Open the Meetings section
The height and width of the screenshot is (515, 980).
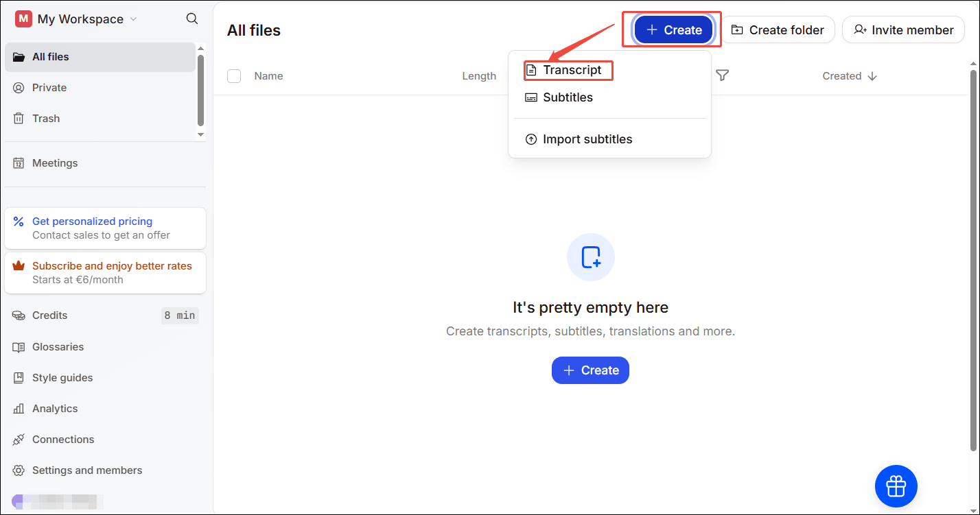click(54, 163)
